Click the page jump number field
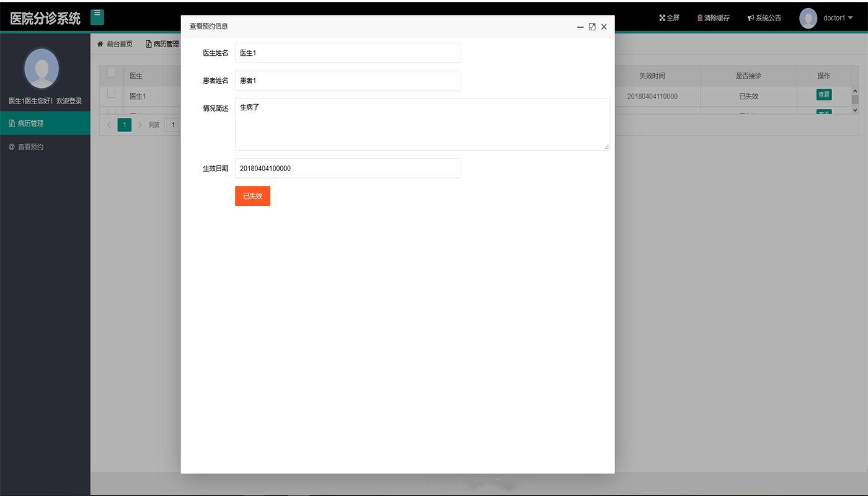 tap(173, 125)
